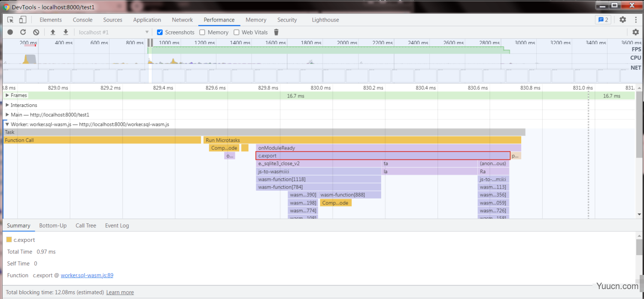Viewport: 644px width, 299px height.
Task: Click the Total Time 0.97 ms value
Action: [46, 252]
